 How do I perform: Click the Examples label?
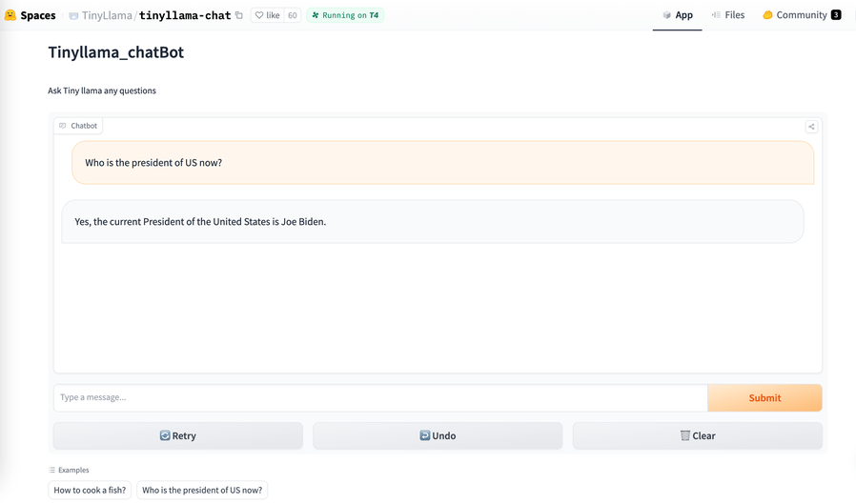point(69,470)
